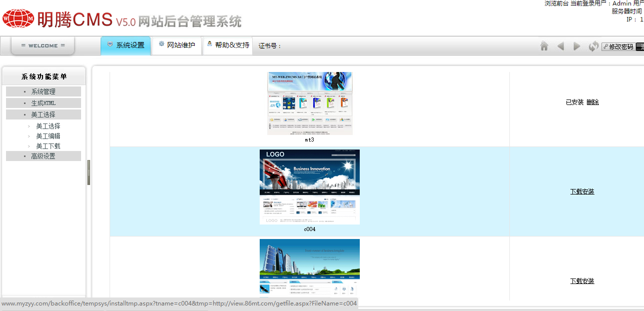The image size is (644, 311).
Task: Click the refresh arrows icon
Action: coord(593,46)
